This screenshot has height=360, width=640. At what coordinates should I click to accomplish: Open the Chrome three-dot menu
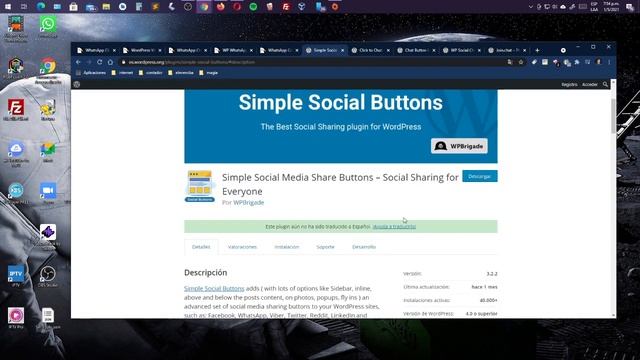[609, 62]
